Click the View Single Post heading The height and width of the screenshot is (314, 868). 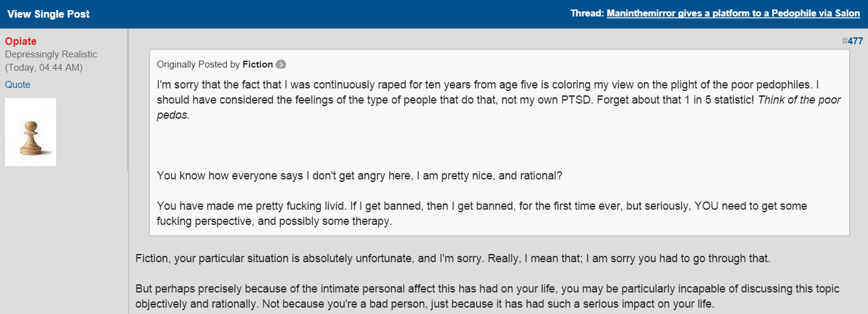click(49, 14)
